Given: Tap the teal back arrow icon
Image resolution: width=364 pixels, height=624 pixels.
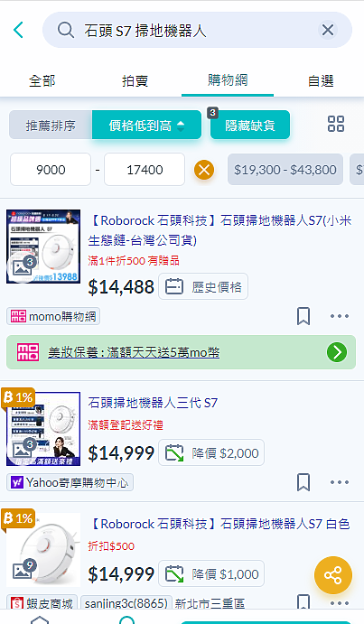Looking at the screenshot, I should tap(18, 30).
